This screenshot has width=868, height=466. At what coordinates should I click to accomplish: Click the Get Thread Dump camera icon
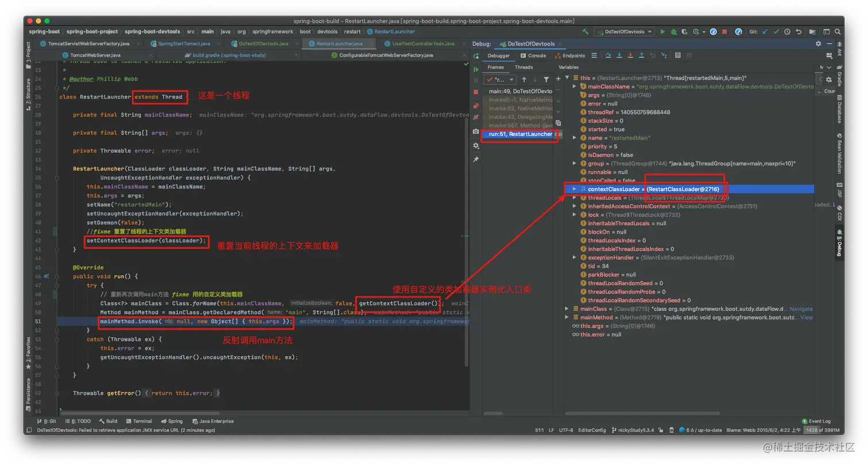(476, 131)
